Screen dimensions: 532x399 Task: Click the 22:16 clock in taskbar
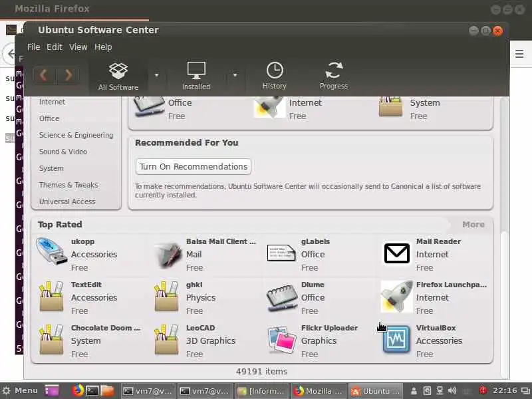tap(505, 391)
